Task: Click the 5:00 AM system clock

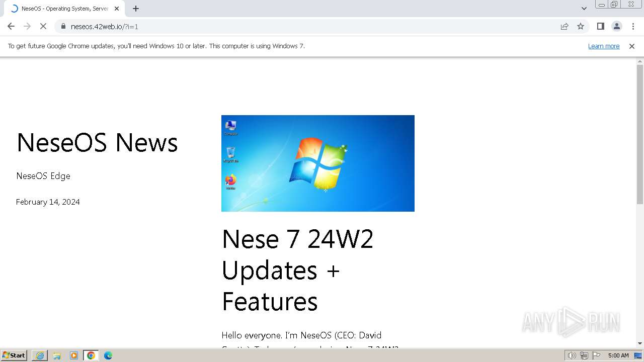Action: [618, 355]
